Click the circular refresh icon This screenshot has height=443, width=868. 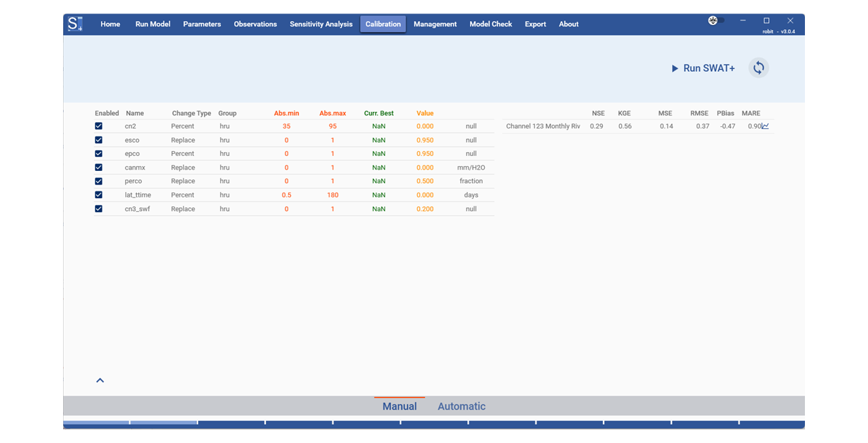759,68
